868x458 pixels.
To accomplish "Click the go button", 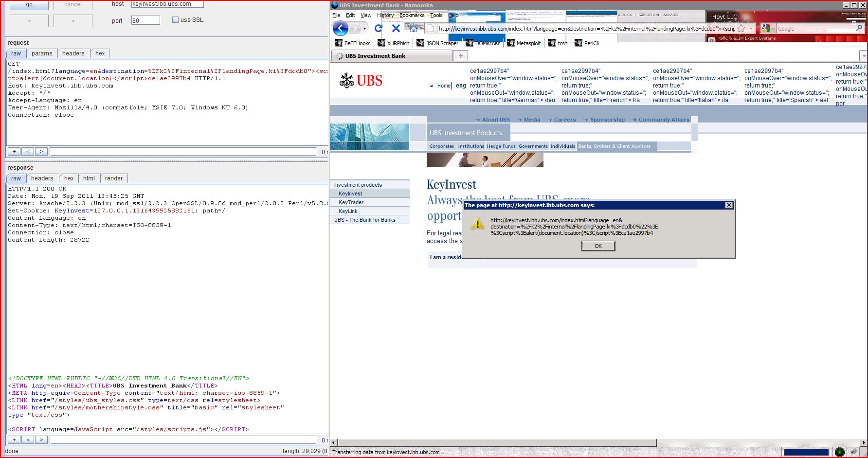I will tap(29, 4).
